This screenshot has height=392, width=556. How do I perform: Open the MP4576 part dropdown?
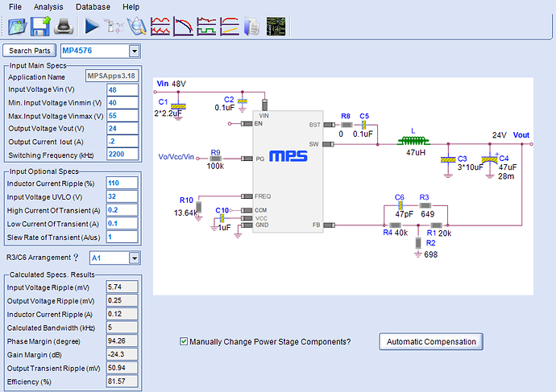coord(134,51)
